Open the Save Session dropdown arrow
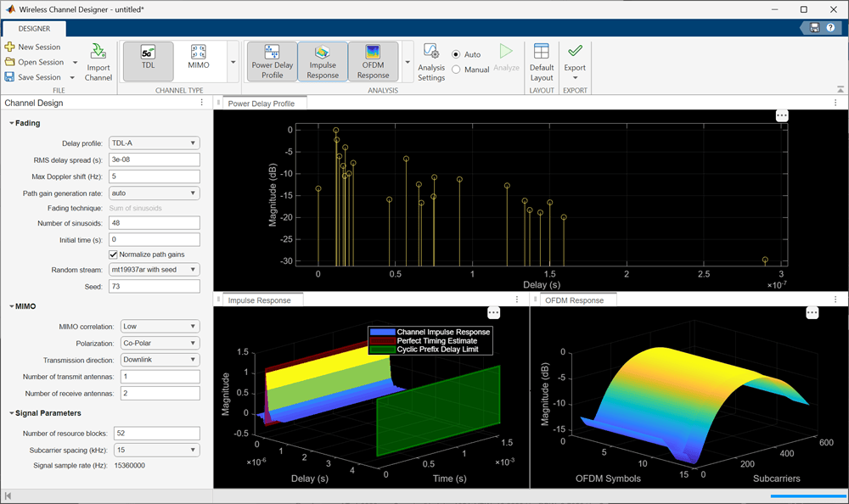 tap(72, 77)
